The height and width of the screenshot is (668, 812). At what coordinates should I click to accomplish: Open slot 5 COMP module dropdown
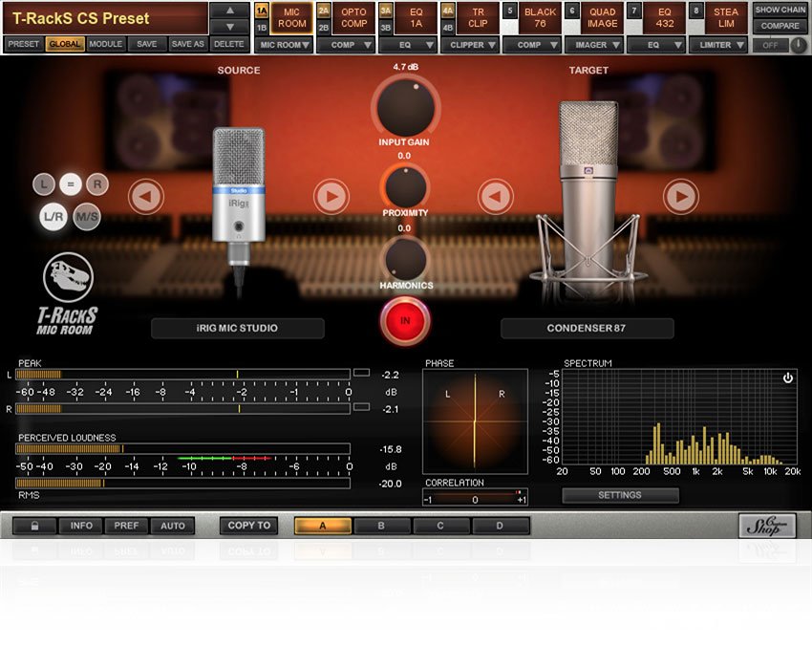(532, 45)
